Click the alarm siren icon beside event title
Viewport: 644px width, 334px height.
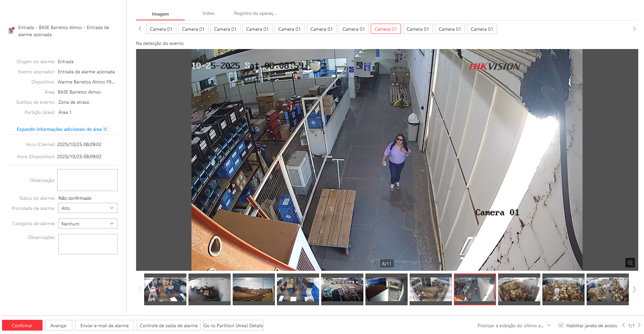tap(11, 30)
